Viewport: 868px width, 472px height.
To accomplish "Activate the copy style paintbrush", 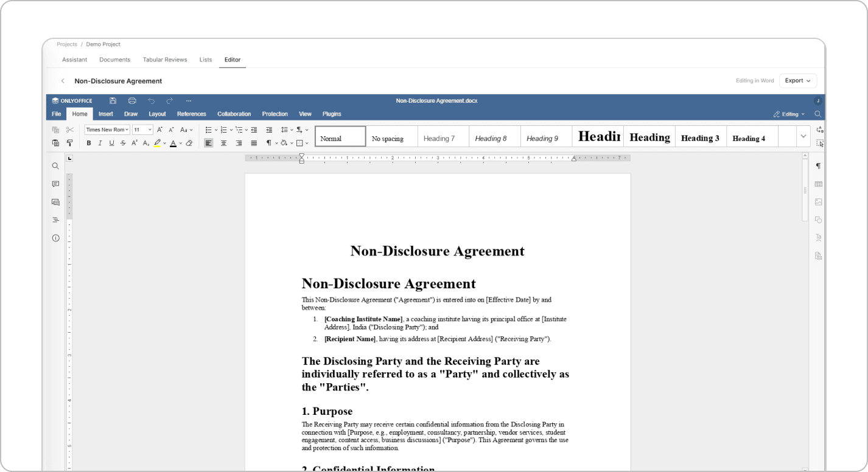I will 70,143.
